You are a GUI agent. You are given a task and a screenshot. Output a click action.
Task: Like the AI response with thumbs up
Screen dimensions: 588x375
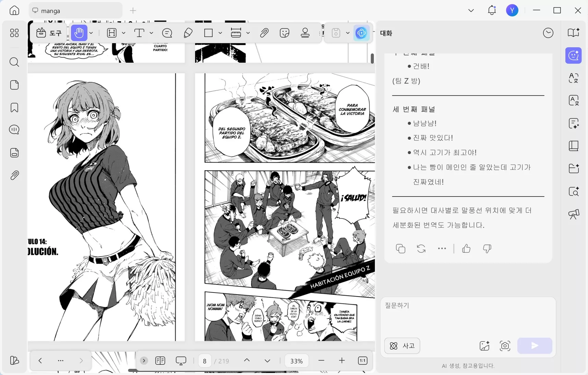(x=466, y=249)
